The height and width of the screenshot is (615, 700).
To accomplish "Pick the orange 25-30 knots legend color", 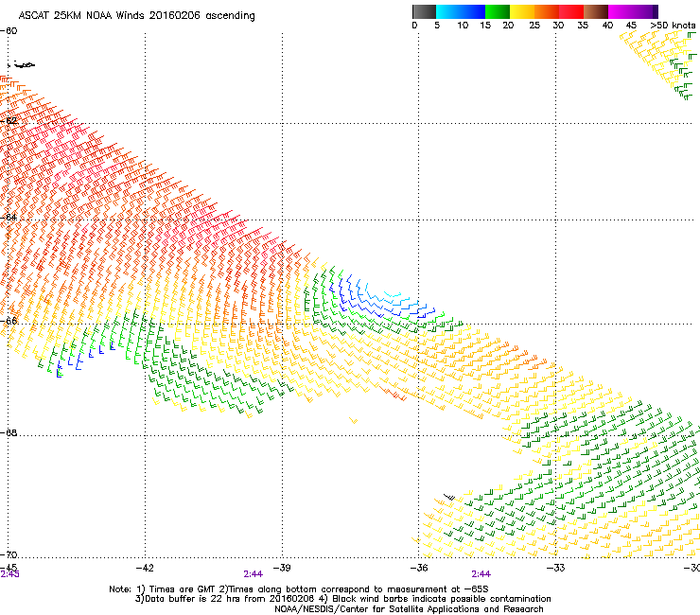I will (547, 11).
